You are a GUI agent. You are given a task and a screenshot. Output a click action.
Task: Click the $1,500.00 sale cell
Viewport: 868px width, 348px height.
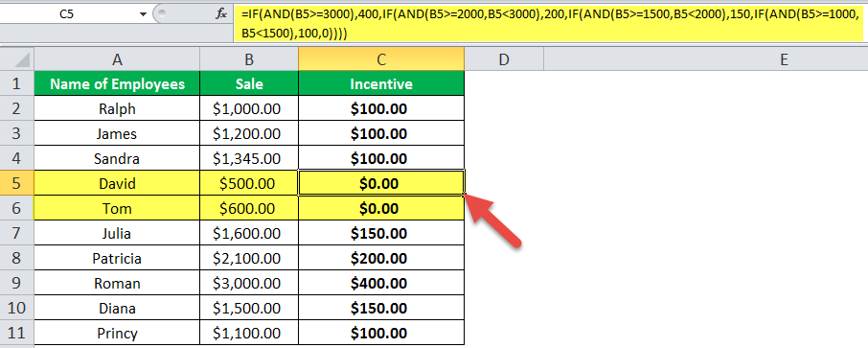pos(249,308)
